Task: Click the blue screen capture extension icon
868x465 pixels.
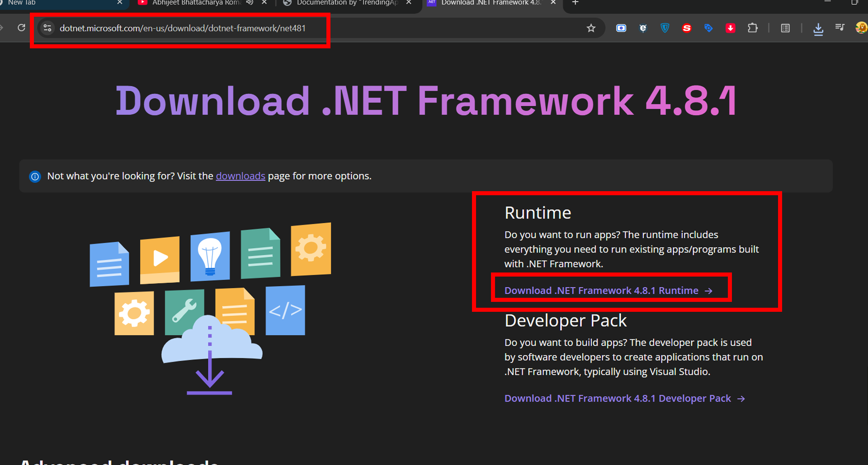Action: tap(621, 28)
